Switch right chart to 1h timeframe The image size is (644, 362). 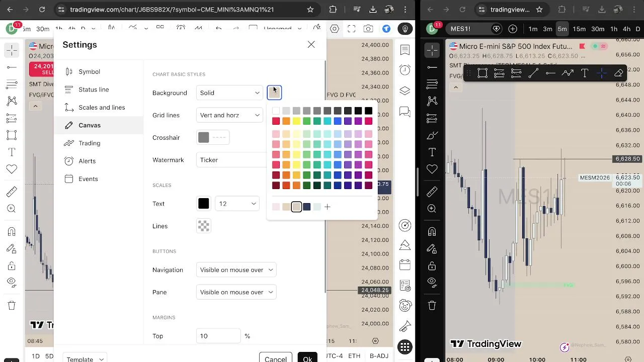coord(614,29)
